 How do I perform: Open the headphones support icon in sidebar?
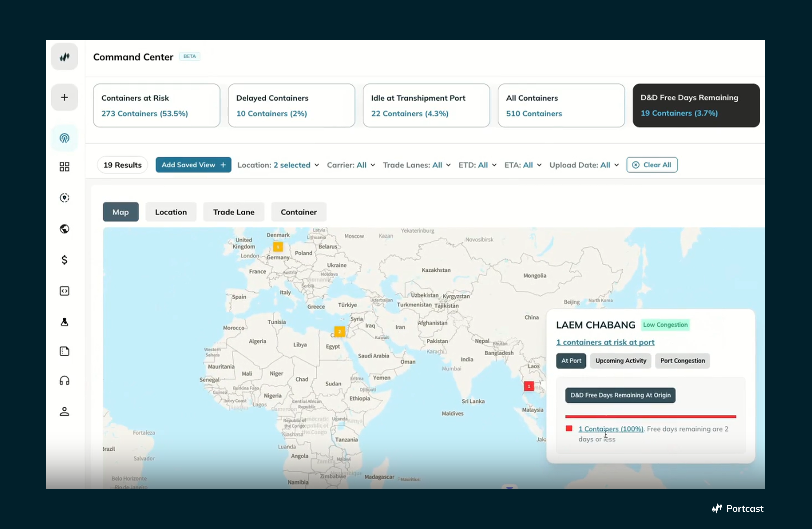pos(64,380)
